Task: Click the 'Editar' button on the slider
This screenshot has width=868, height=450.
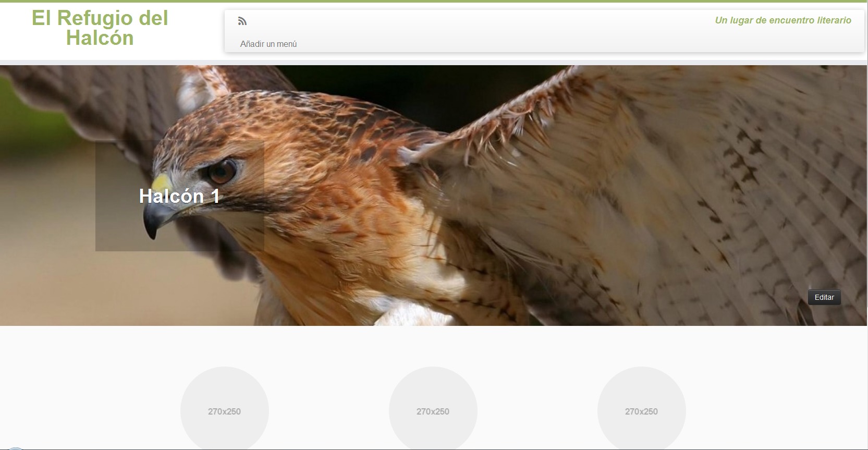Action: [824, 297]
